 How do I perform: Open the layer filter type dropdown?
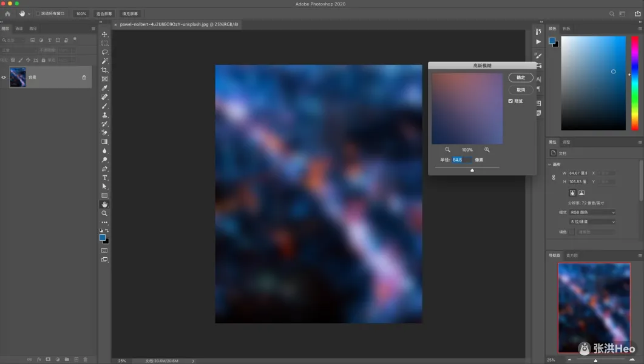(x=13, y=40)
